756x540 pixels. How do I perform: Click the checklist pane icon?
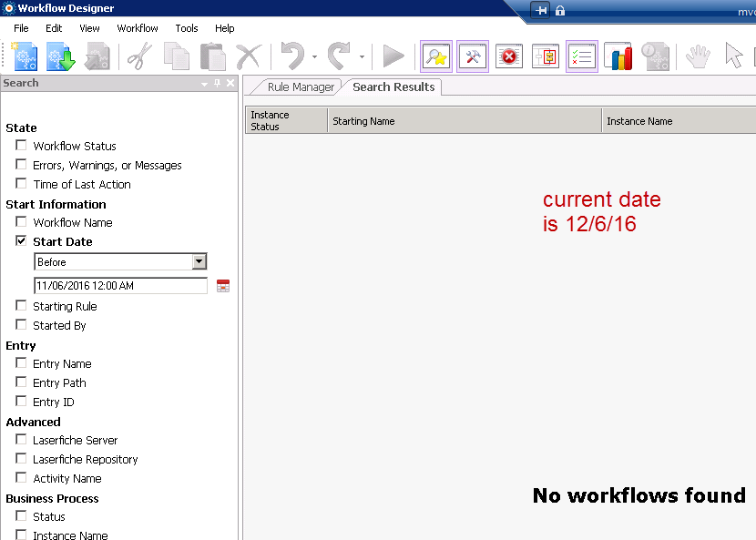pyautogui.click(x=582, y=56)
